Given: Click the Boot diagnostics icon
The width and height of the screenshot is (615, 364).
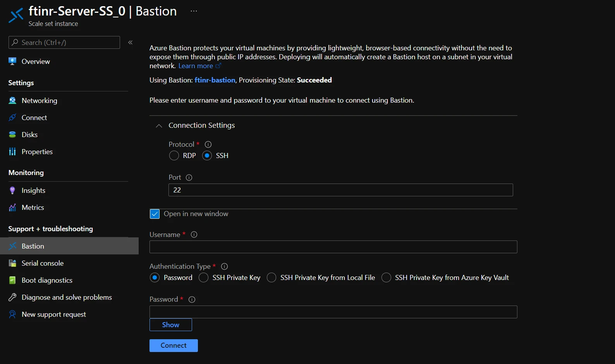Looking at the screenshot, I should point(12,280).
